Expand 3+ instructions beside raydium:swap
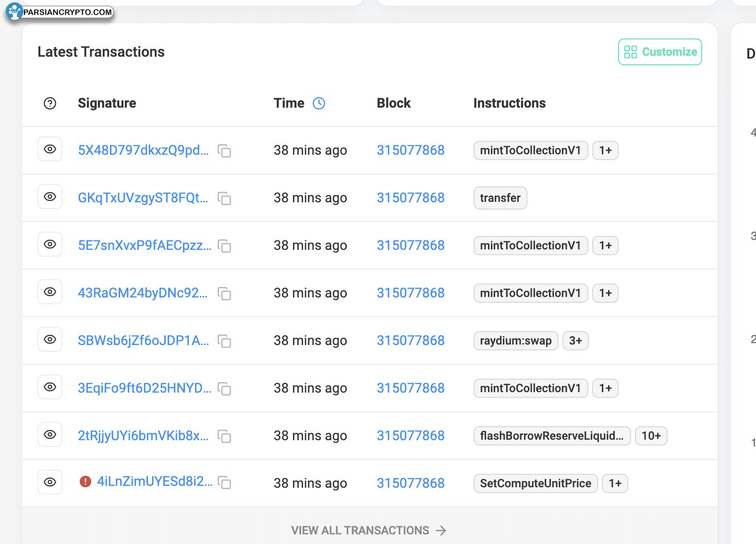This screenshot has height=544, width=756. 575,341
